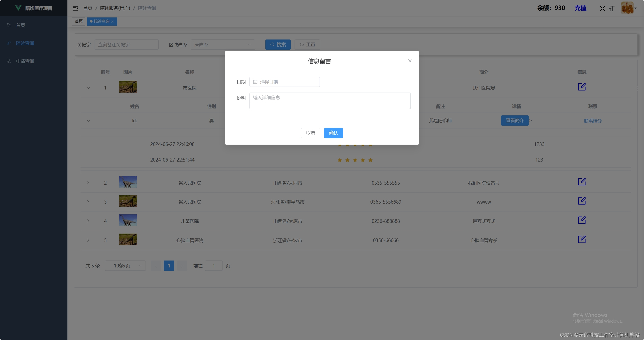Viewport: 644px width, 340px height.
Task: Click the 充值 recharge link
Action: pyautogui.click(x=580, y=8)
